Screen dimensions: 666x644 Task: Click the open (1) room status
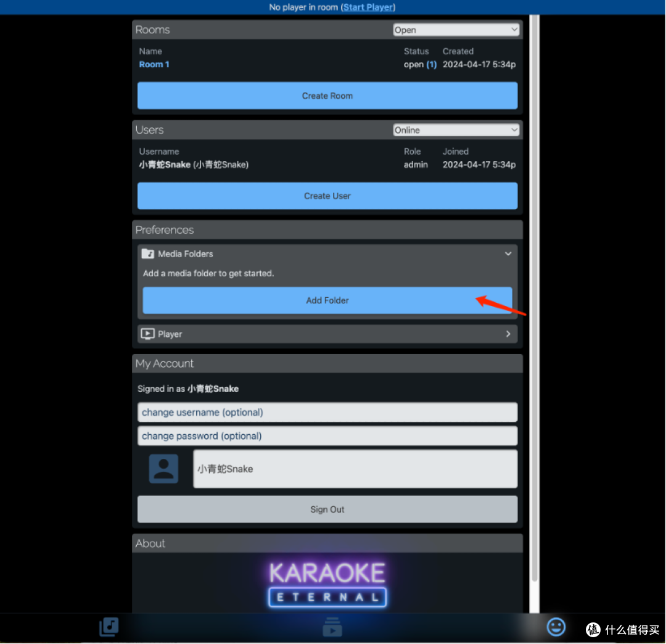(420, 65)
